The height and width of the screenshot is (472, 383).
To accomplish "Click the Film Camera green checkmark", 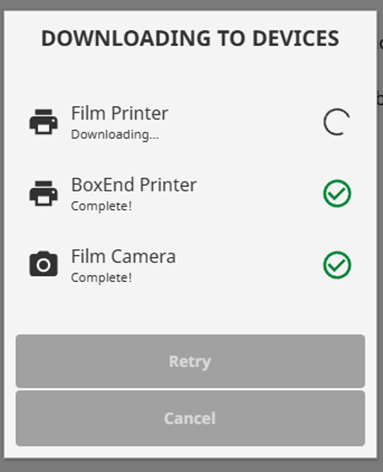I will pyautogui.click(x=337, y=265).
